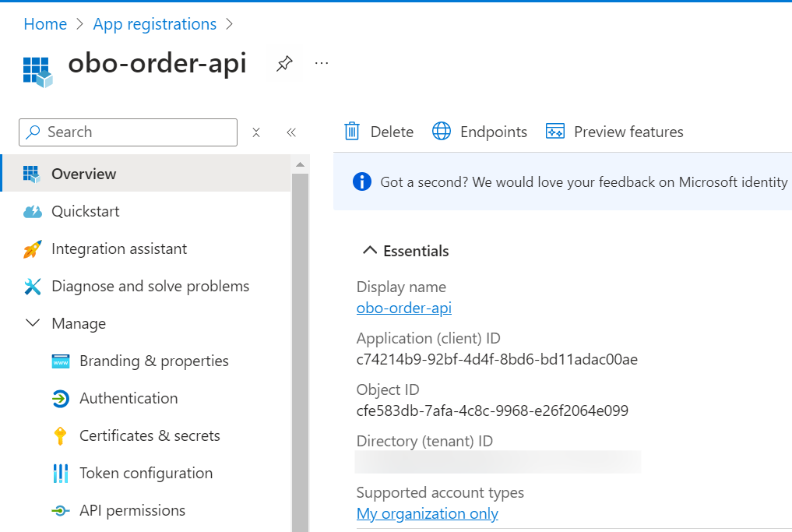792x532 pixels.
Task: Click the Overview icon in sidebar
Action: [x=31, y=174]
